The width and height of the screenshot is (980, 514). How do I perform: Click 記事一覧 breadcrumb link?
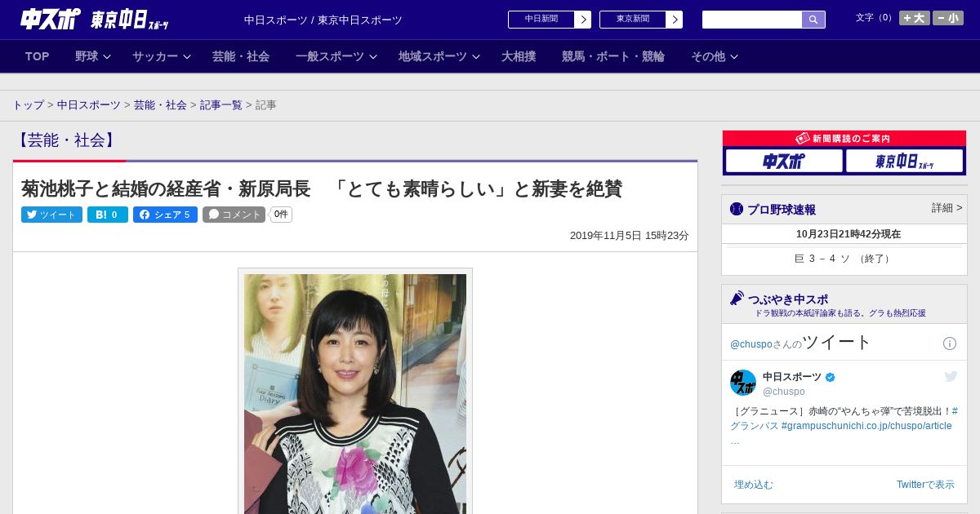pos(221,105)
